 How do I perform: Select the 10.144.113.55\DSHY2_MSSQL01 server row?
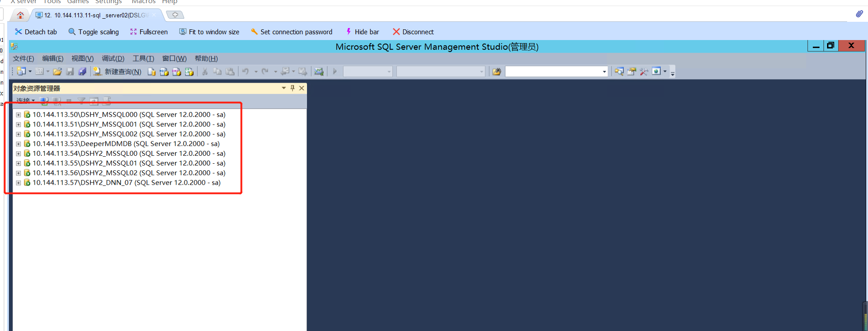(129, 163)
